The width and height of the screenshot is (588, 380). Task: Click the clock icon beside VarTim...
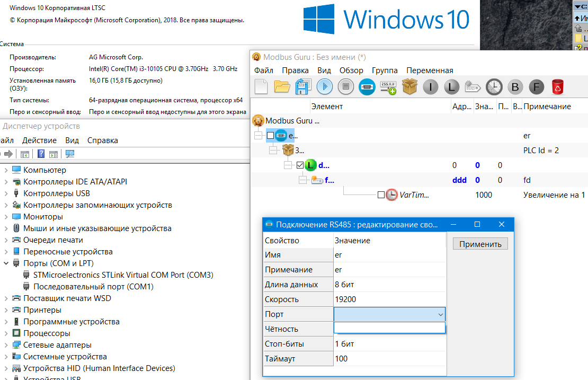[392, 195]
